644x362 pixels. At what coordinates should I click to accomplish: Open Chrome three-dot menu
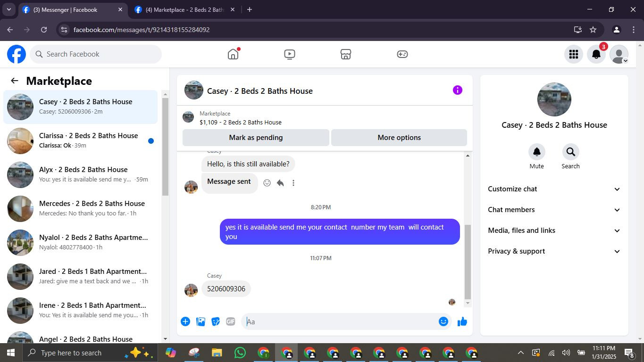coord(633,30)
